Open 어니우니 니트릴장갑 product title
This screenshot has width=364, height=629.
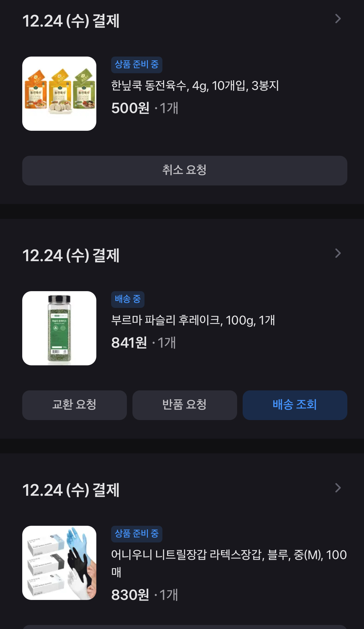pos(228,555)
